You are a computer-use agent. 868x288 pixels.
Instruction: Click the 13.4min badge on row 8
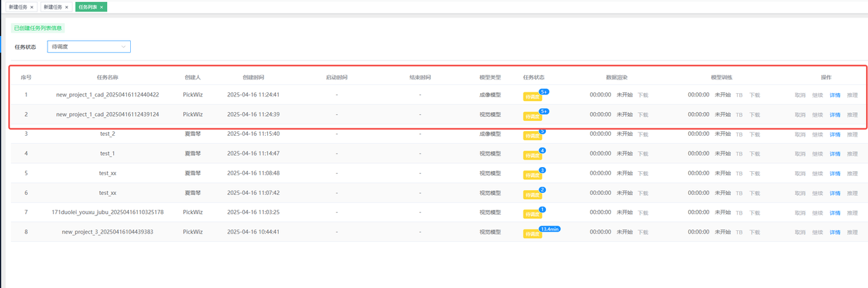click(549, 229)
